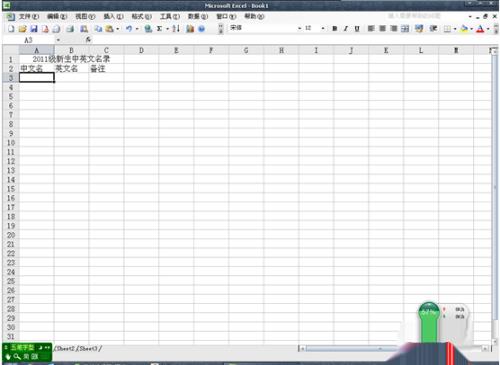Click the green floating widget circle
500x365 pixels.
pyautogui.click(x=428, y=312)
